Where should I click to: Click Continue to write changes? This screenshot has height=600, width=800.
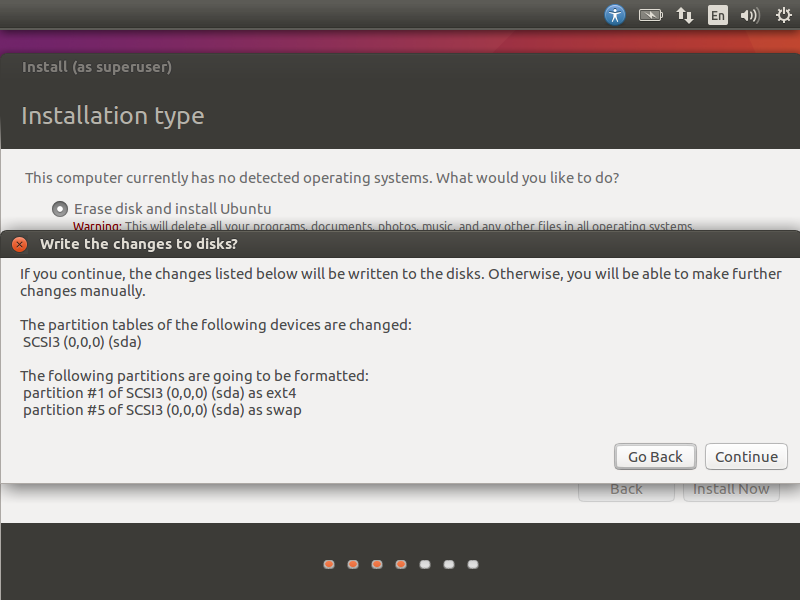pyautogui.click(x=746, y=457)
